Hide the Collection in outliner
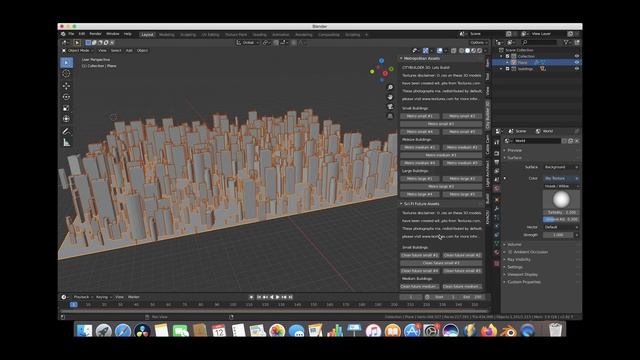The image size is (640, 360). point(577,56)
